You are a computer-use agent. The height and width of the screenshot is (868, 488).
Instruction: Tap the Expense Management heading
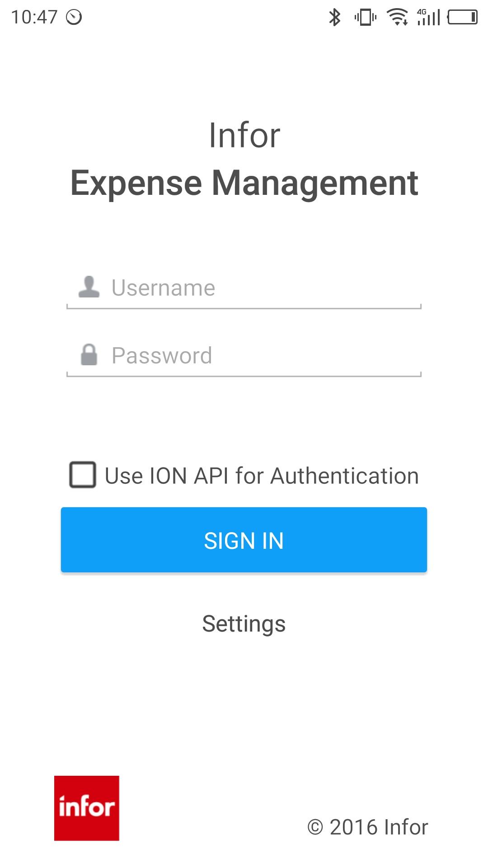[x=244, y=183]
